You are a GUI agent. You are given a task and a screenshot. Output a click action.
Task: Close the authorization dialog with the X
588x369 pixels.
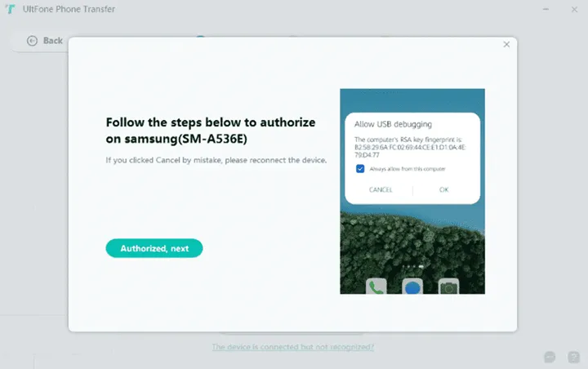click(506, 44)
